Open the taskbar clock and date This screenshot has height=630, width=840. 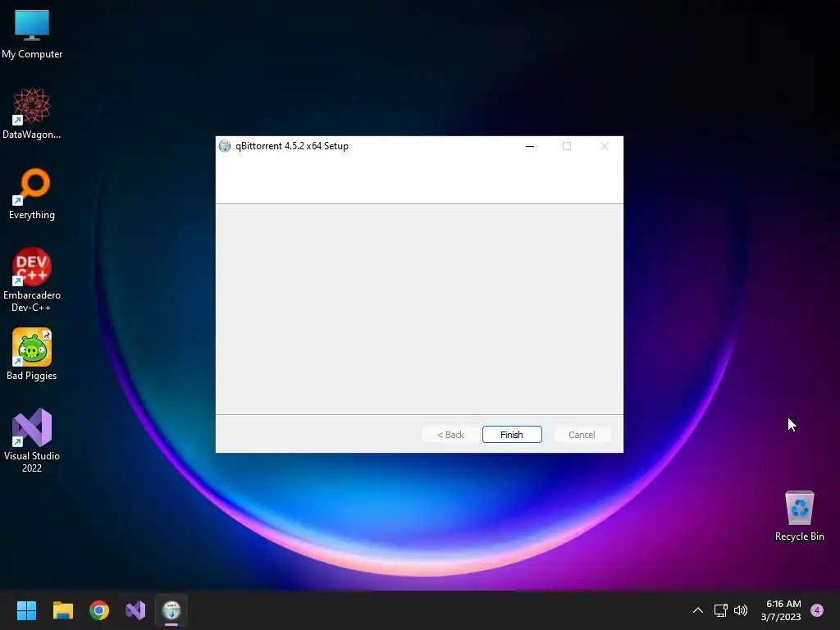(781, 610)
